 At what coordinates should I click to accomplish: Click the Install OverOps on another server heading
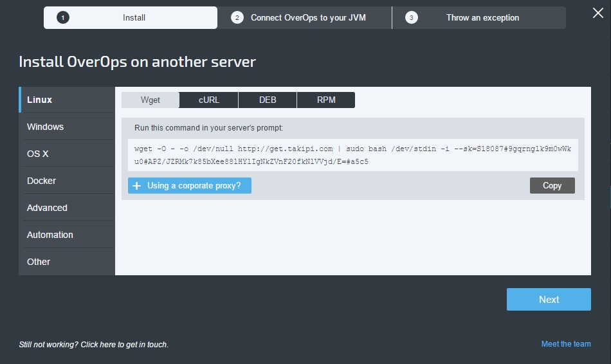point(137,62)
